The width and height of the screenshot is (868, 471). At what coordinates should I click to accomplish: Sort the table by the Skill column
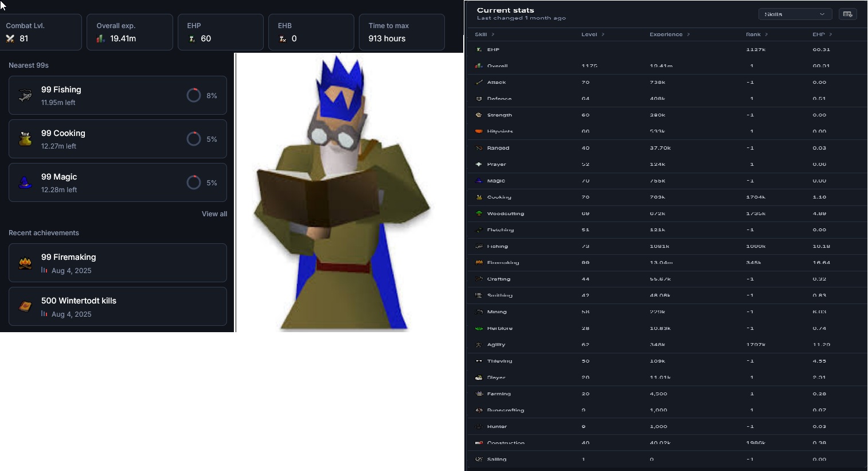pos(484,34)
